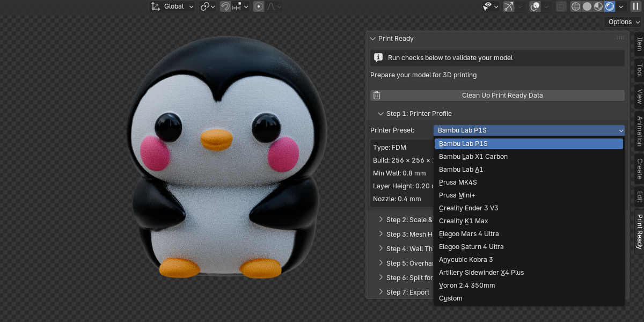Click trash icon on Clean Up button
Viewport: 644px width, 322px height.
click(377, 96)
